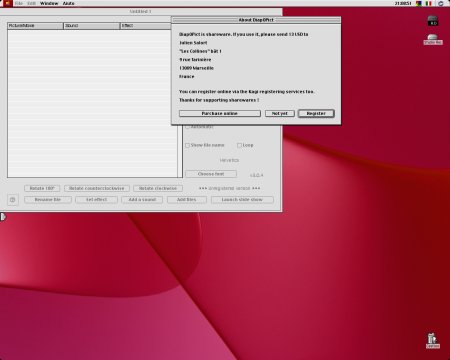This screenshot has height=360, width=450.
Task: Expand the control strip tab at the screen's left edge
Action: coord(2,217)
